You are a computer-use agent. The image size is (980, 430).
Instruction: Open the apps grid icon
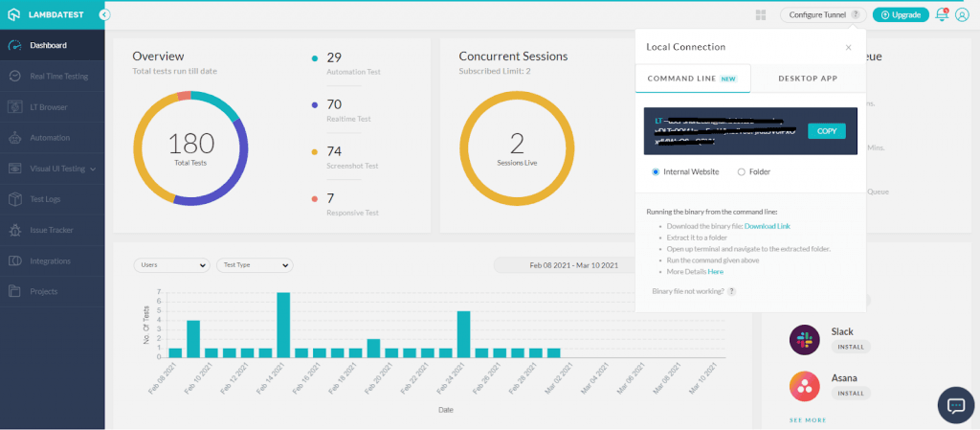point(761,15)
